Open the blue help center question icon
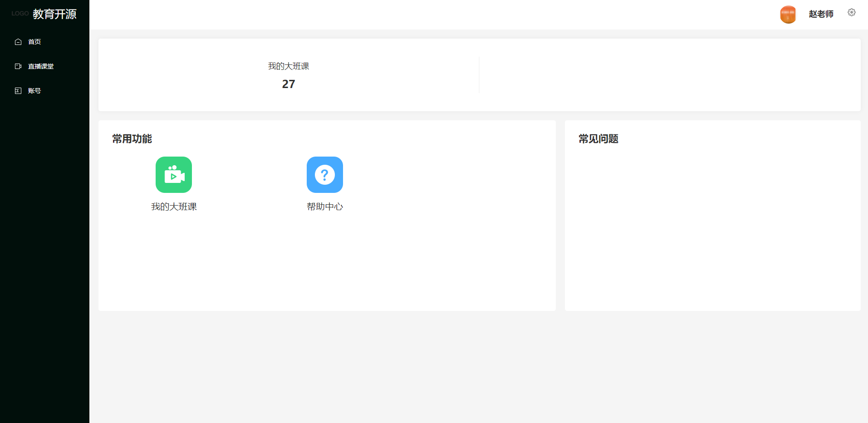 [x=325, y=175]
